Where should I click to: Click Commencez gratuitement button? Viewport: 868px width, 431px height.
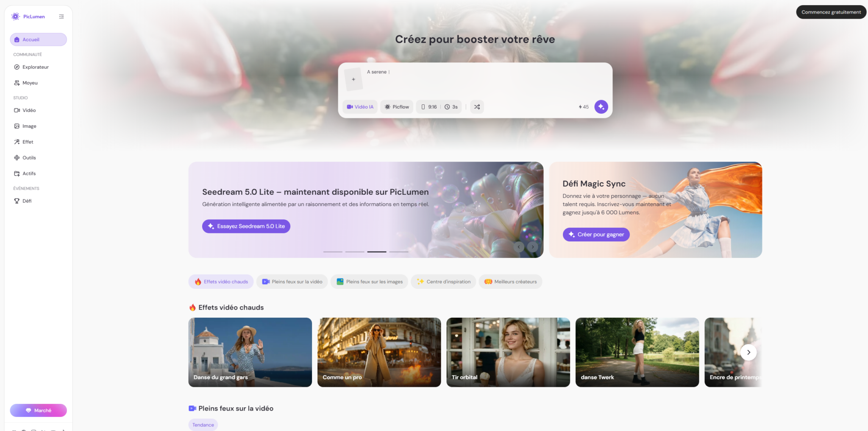tap(831, 12)
